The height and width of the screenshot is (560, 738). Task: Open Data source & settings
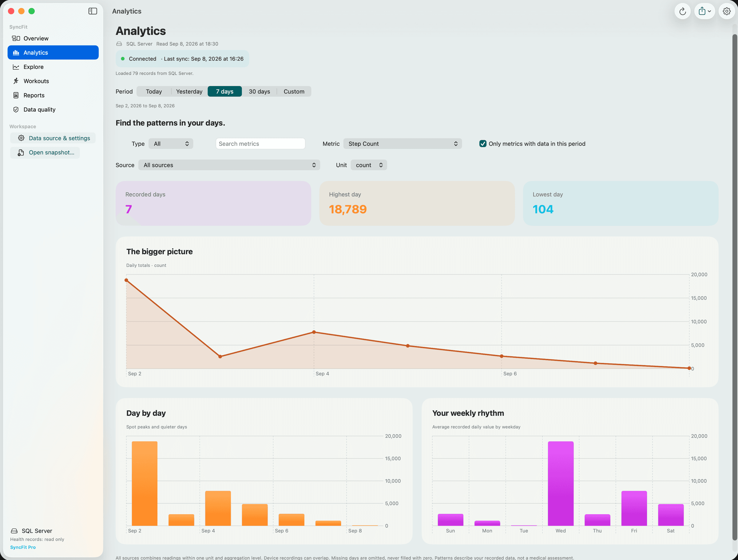tap(53, 138)
